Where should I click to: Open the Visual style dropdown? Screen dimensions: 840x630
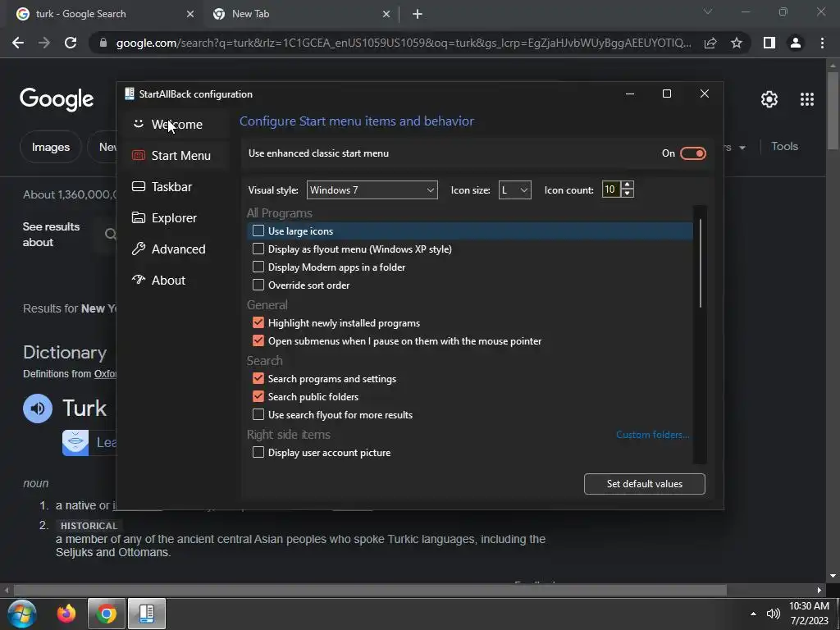point(372,190)
